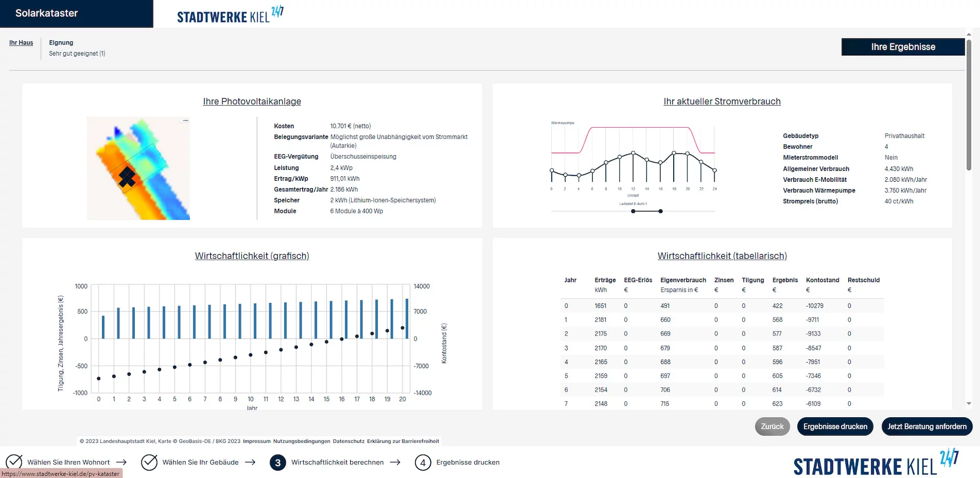The height and width of the screenshot is (478, 980).
Task: Request consultation via Jetzt Beratung anfordern
Action: pos(926,426)
